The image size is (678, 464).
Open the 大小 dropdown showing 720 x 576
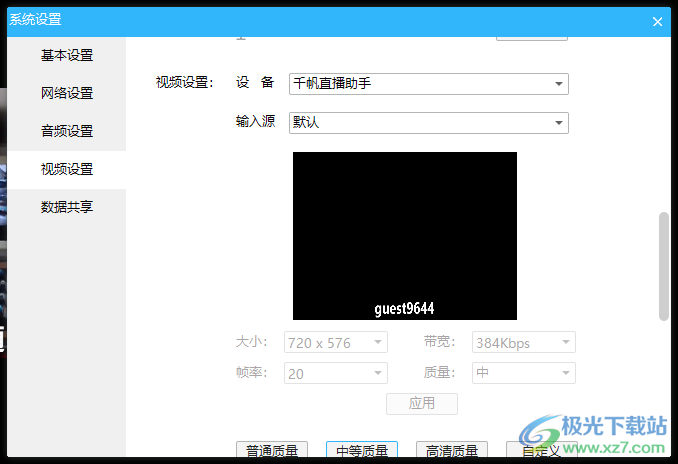[336, 342]
